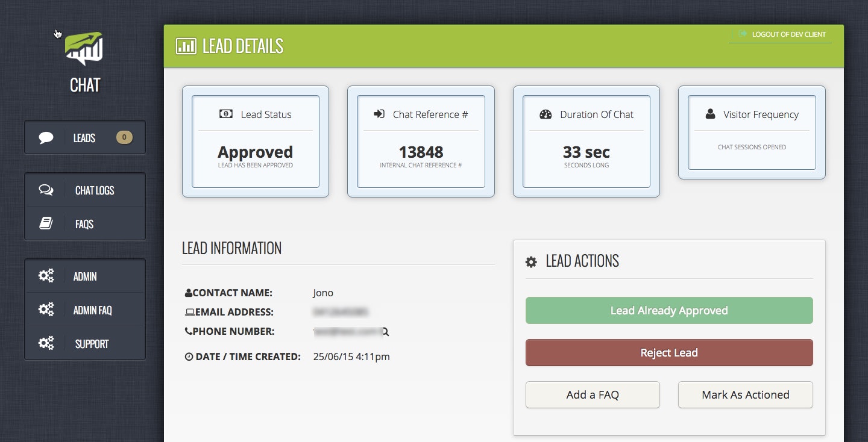Screen dimensions: 868x442
Task: Click the Visitor Frequency person icon
Action: tap(710, 114)
